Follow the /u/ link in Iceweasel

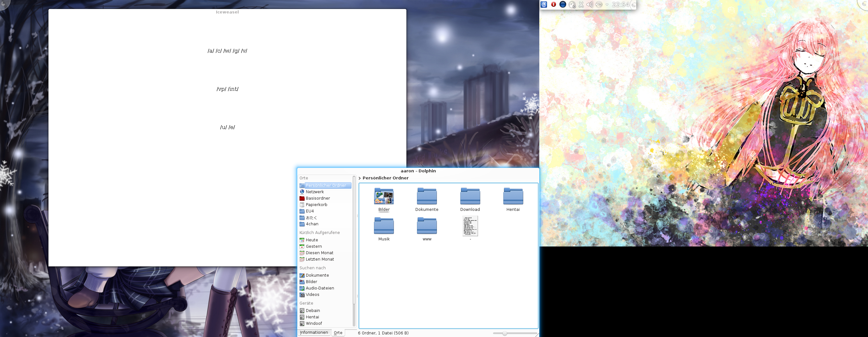(223, 127)
